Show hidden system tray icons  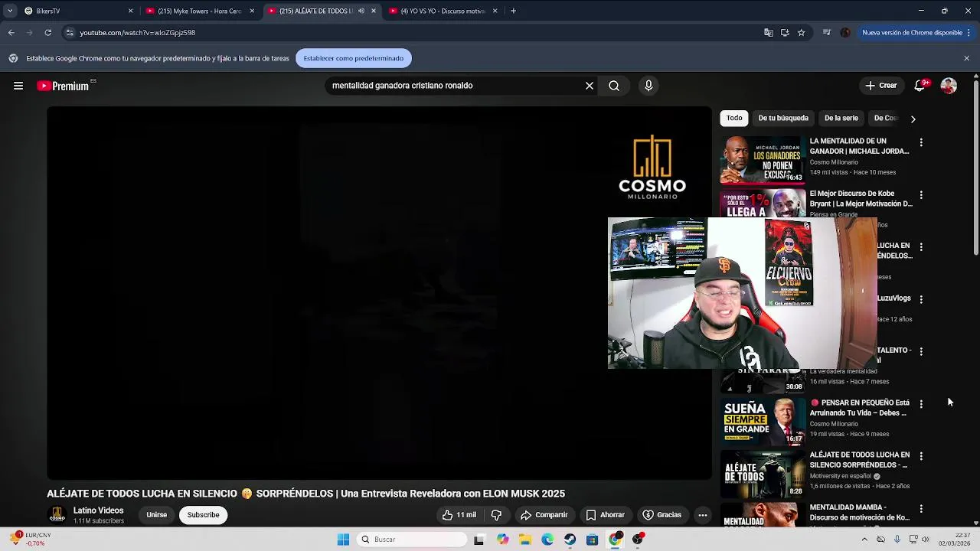point(864,540)
